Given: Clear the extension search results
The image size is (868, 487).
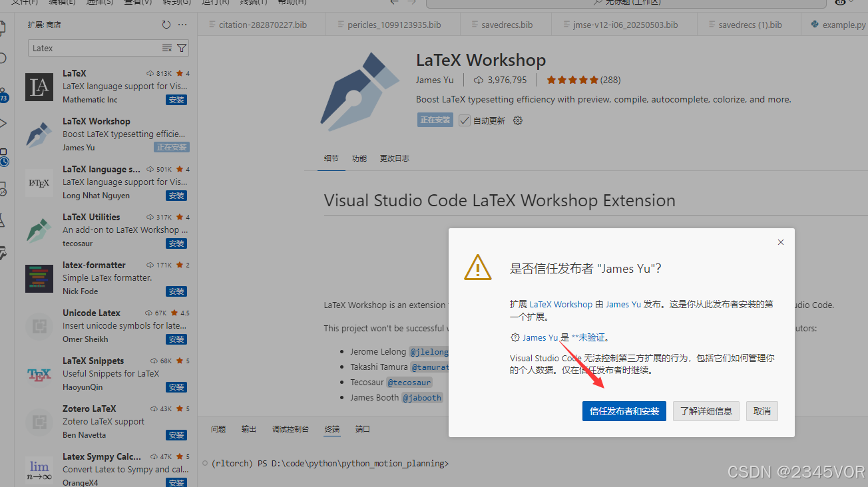Looking at the screenshot, I should tap(167, 48).
